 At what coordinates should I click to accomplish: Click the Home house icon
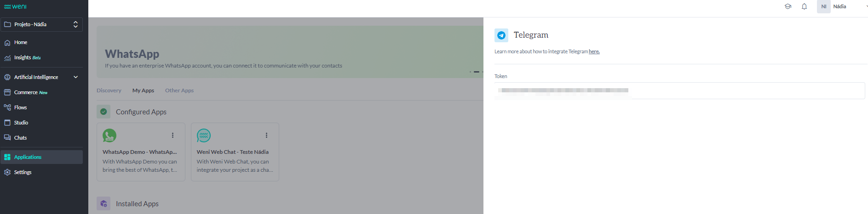point(7,42)
